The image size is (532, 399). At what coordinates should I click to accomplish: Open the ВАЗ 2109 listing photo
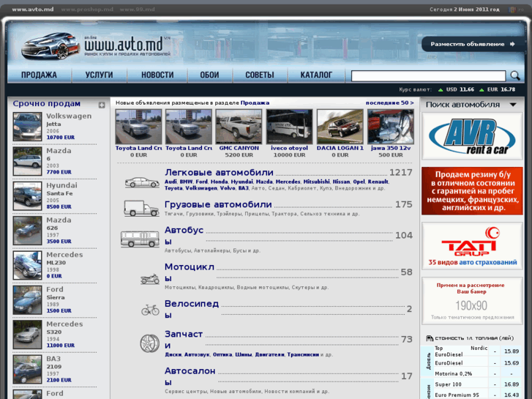(28, 369)
